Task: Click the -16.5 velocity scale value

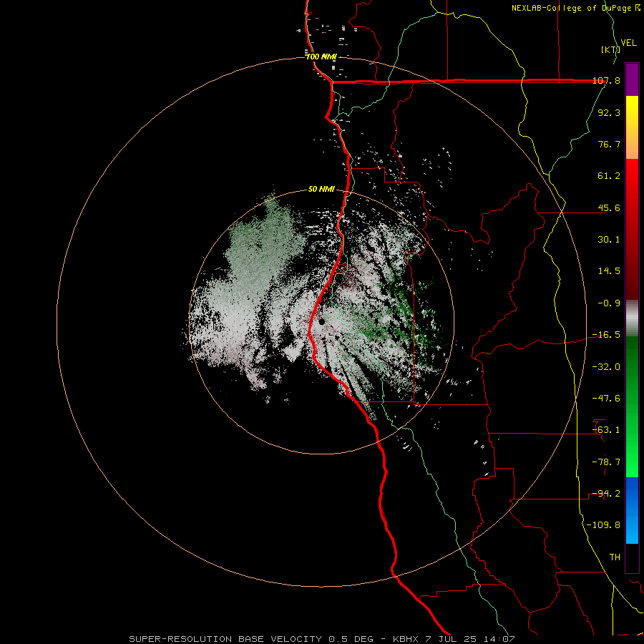Action: (x=606, y=335)
